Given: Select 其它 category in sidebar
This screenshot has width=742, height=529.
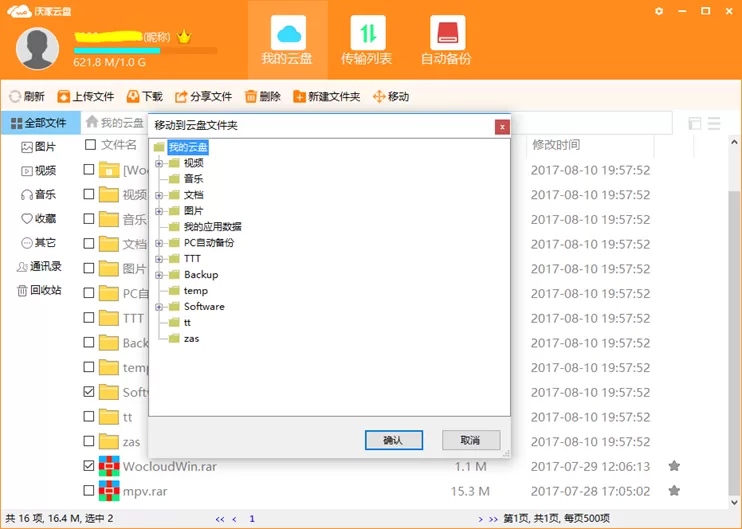Looking at the screenshot, I should [x=39, y=243].
